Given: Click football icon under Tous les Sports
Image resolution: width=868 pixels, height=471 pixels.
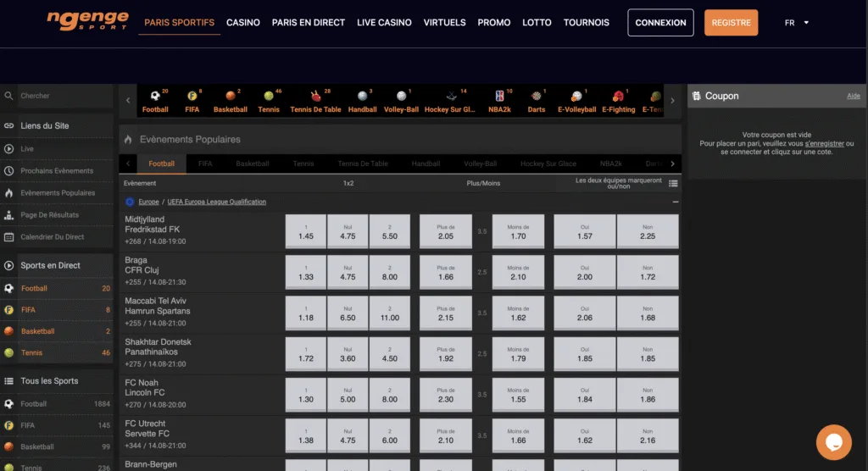Looking at the screenshot, I should pyautogui.click(x=8, y=404).
